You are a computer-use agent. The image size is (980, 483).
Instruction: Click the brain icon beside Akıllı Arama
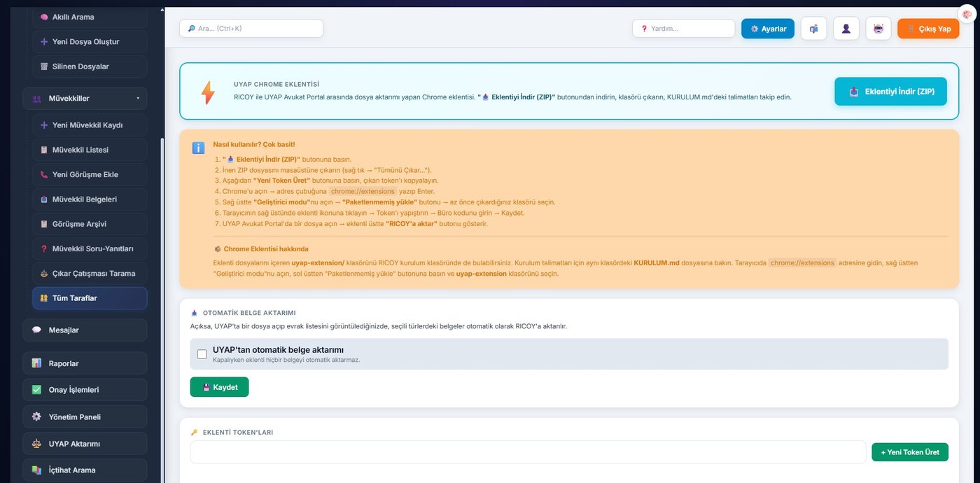(44, 17)
